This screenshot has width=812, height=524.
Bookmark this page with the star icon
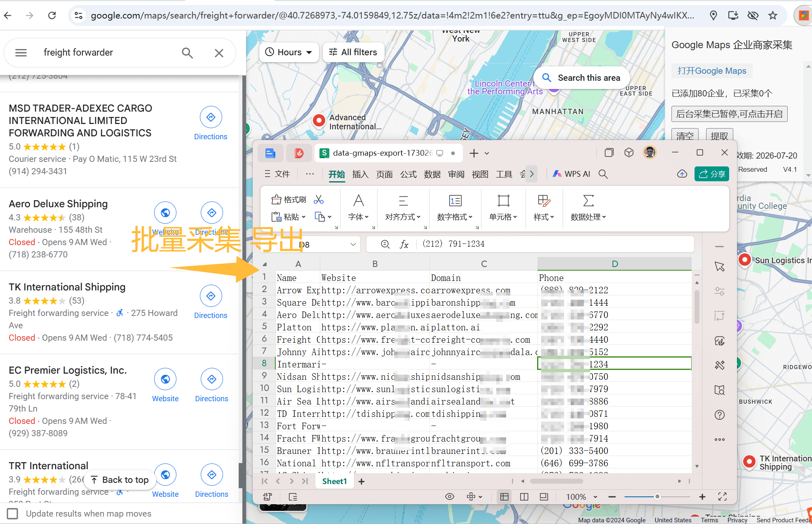click(x=773, y=16)
